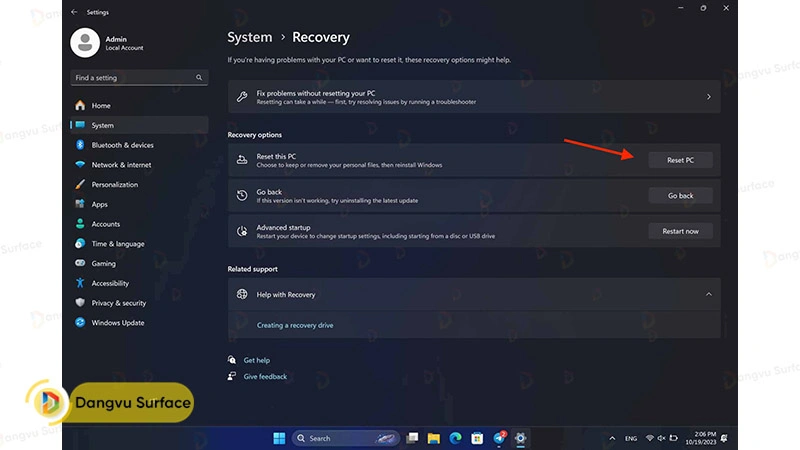Click the Restart now button
The height and width of the screenshot is (450, 800).
tap(680, 231)
